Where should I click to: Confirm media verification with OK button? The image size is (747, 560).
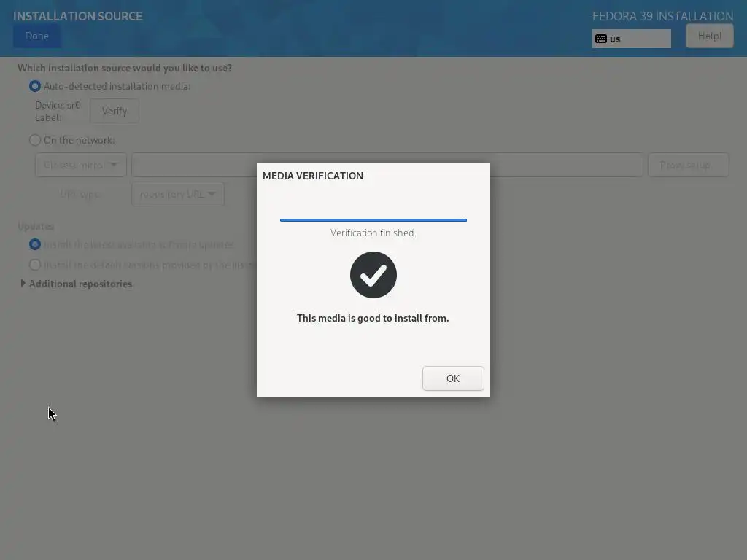[x=452, y=378]
